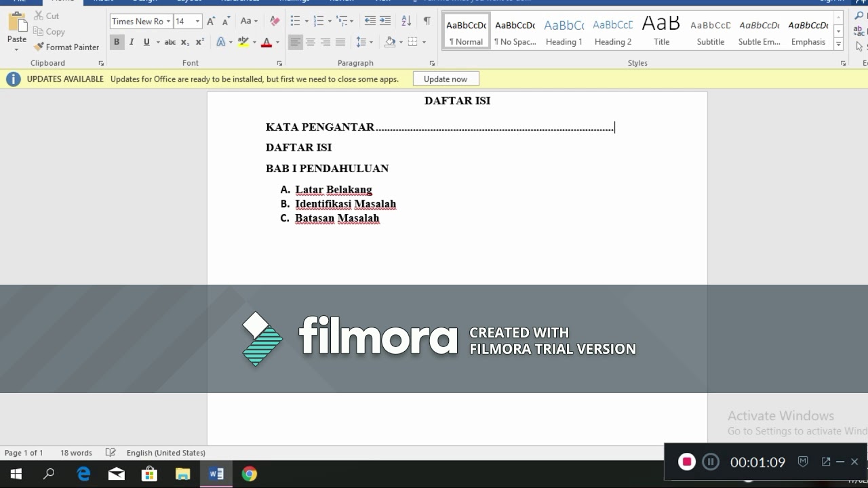Apply strikethrough formatting
Image resolution: width=868 pixels, height=488 pixels.
click(x=170, y=42)
